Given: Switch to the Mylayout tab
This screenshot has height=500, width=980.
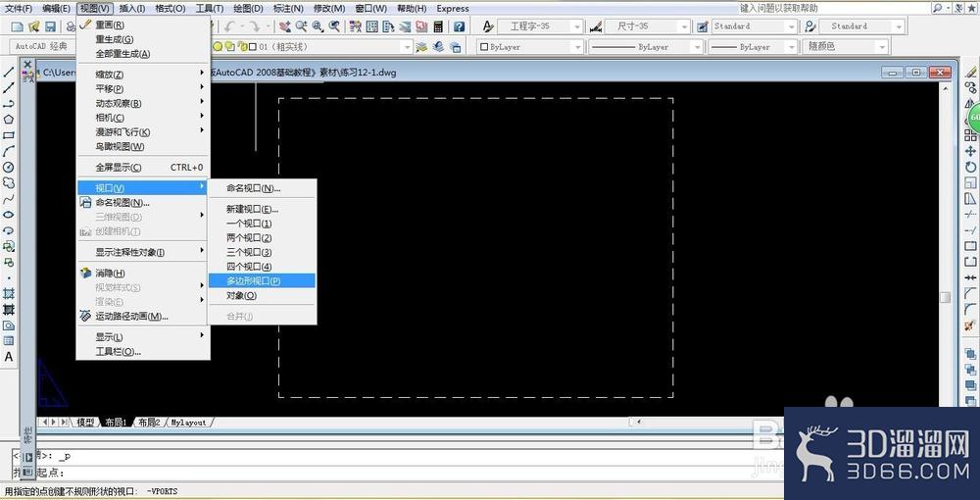Looking at the screenshot, I should [x=189, y=423].
